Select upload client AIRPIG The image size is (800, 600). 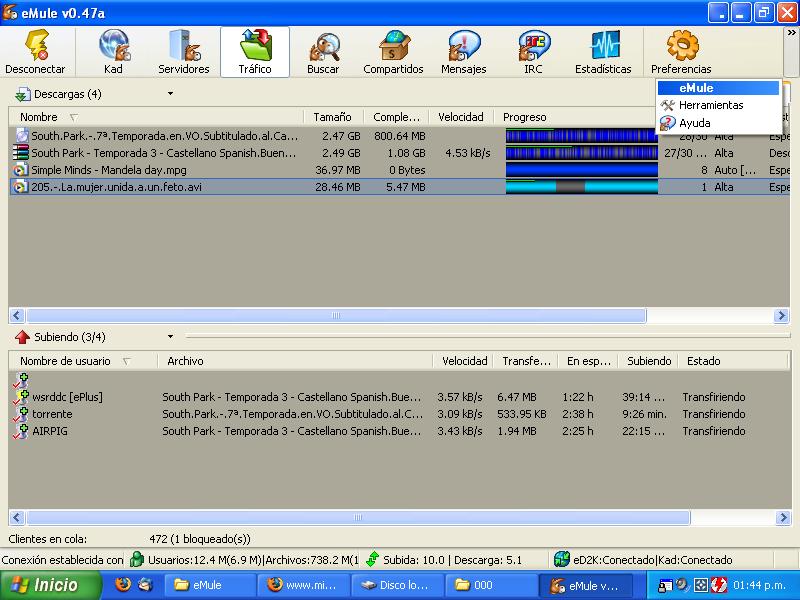click(399, 431)
